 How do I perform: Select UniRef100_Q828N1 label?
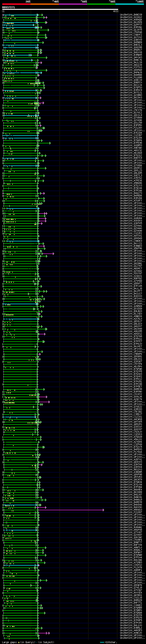(131, 263)
